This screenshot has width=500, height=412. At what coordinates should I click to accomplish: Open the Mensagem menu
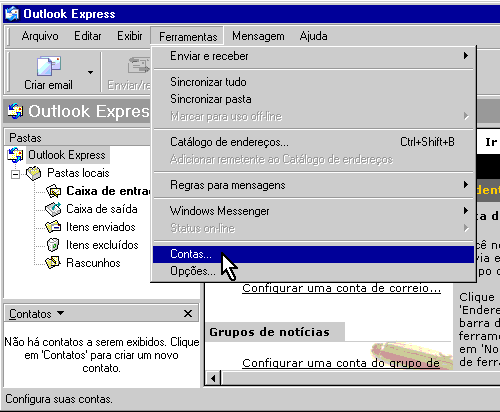(x=258, y=36)
